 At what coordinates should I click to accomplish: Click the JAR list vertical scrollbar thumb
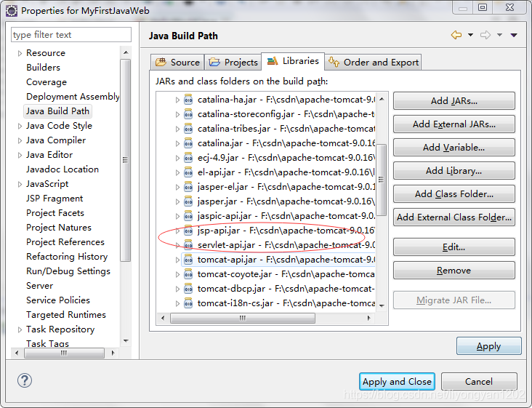pos(382,180)
